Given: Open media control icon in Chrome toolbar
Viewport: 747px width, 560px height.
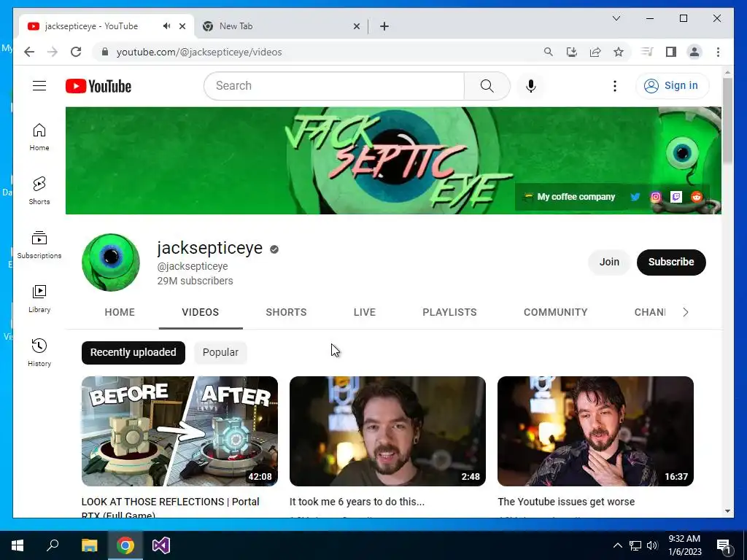Looking at the screenshot, I should (647, 52).
